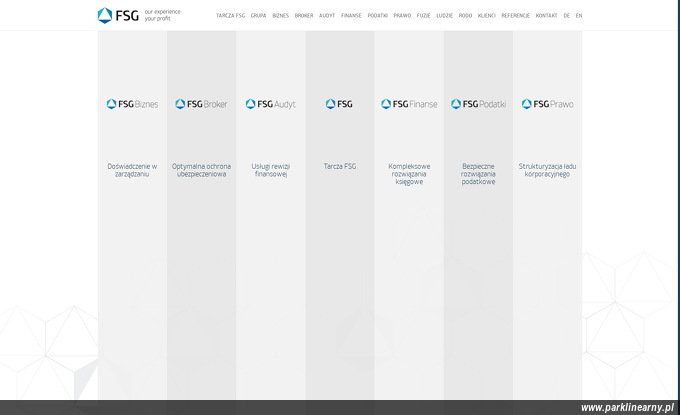The height and width of the screenshot is (415, 680).
Task: Click the FSG Audyt logo
Action: pos(271,104)
